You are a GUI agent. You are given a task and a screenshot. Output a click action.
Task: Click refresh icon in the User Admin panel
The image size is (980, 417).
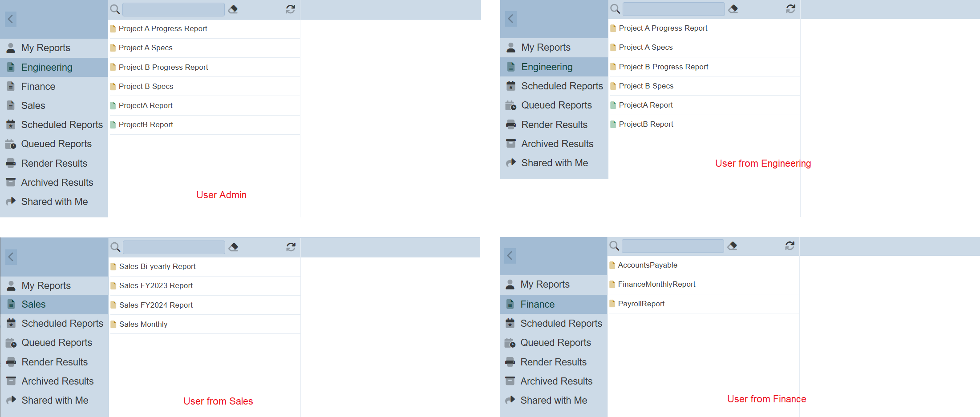click(290, 9)
